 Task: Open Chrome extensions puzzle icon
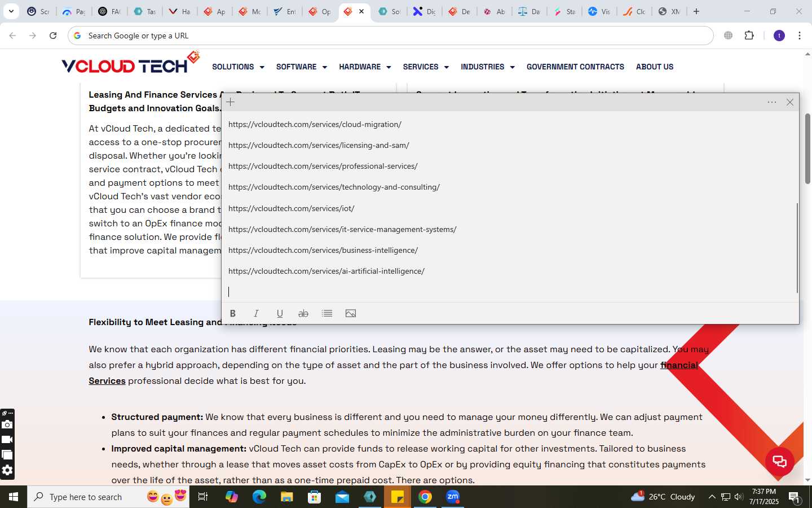tap(749, 36)
